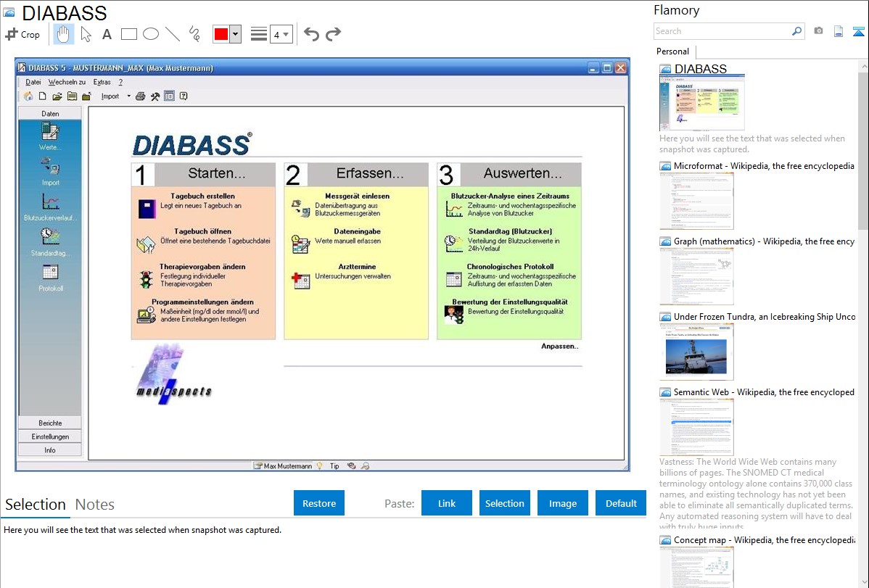The width and height of the screenshot is (869, 588).
Task: Pick the rectangle drawing tool
Action: [x=128, y=34]
